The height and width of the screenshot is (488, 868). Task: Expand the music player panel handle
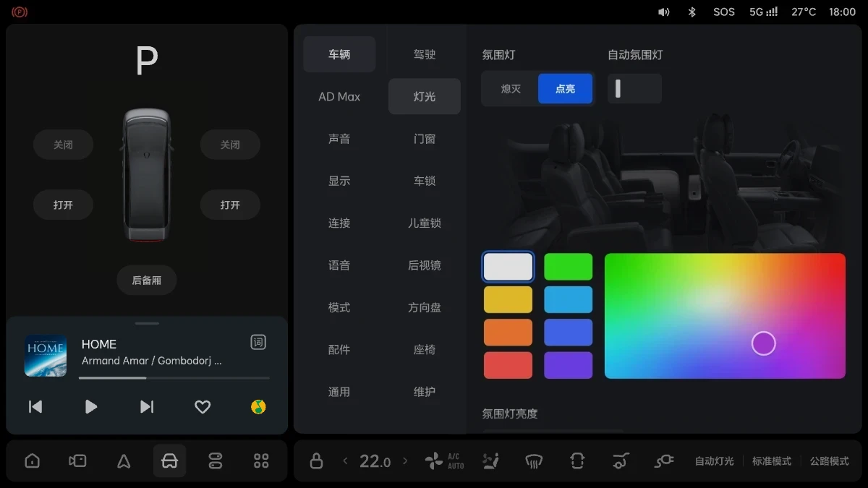147,323
